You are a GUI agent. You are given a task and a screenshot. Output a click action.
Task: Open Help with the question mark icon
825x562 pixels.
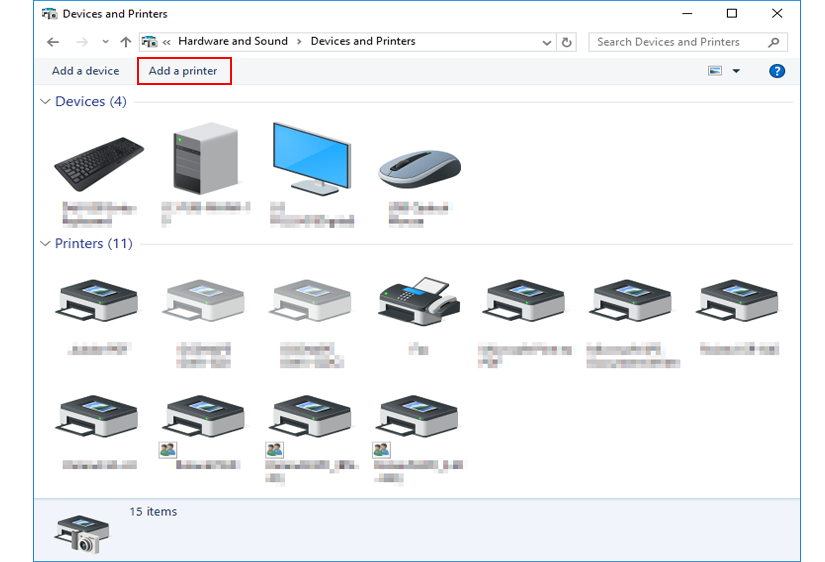click(x=777, y=71)
